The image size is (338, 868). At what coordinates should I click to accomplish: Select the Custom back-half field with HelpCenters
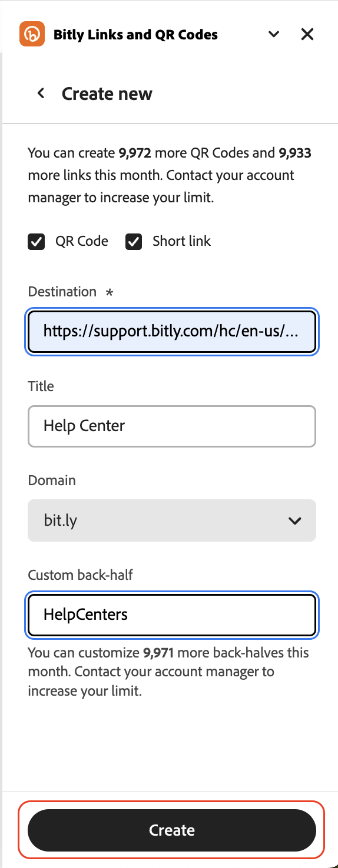pyautogui.click(x=172, y=615)
